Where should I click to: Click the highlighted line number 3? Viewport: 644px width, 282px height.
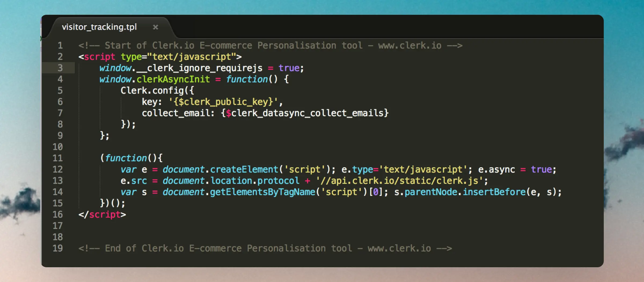[60, 68]
